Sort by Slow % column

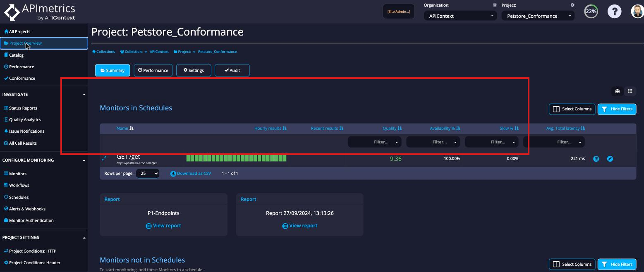(509, 128)
